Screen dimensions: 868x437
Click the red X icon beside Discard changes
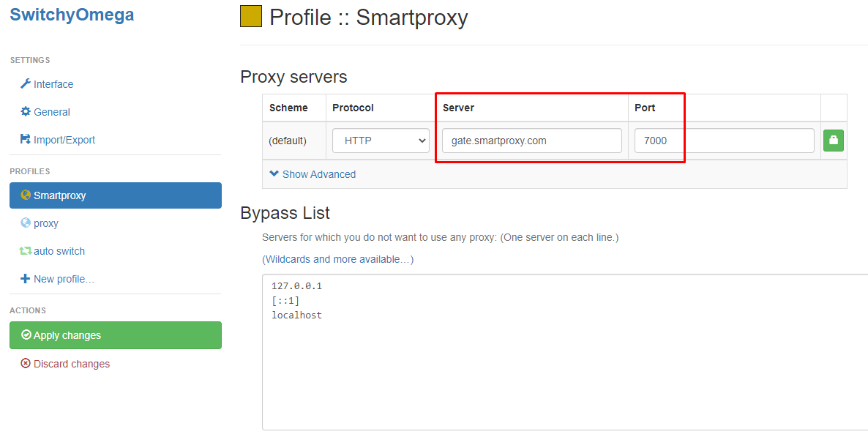26,363
